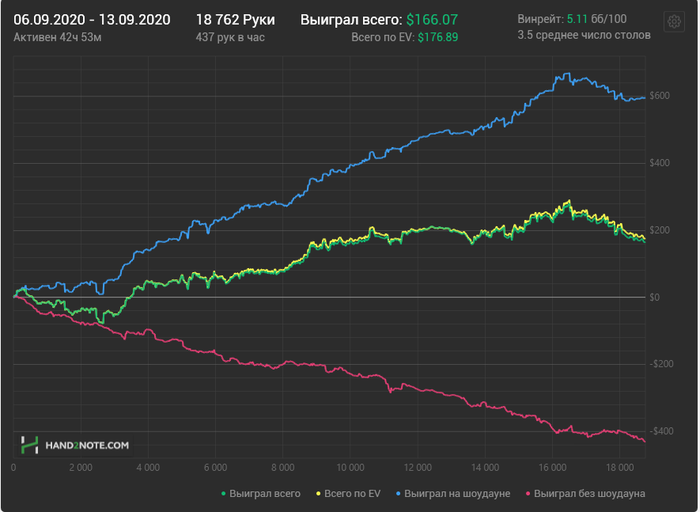The height and width of the screenshot is (512, 700).
Task: Click the '4 000' x-axis label
Action: pyautogui.click(x=148, y=468)
